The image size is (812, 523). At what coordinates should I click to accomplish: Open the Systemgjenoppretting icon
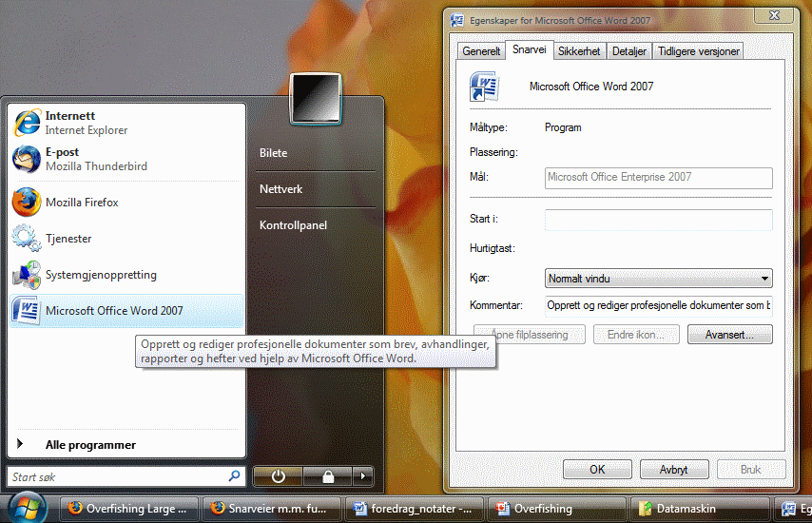(x=27, y=275)
